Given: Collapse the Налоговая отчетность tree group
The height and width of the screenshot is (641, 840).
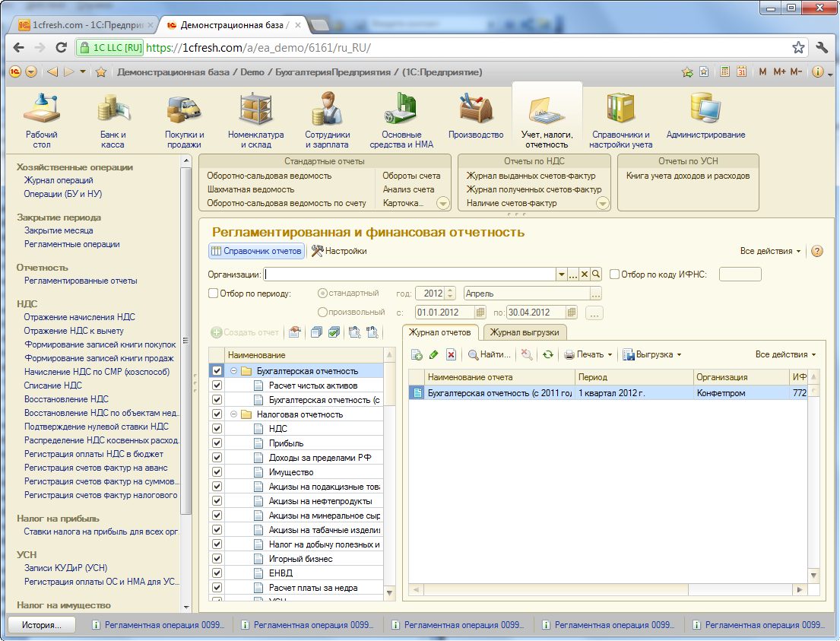Looking at the screenshot, I should click(x=234, y=414).
